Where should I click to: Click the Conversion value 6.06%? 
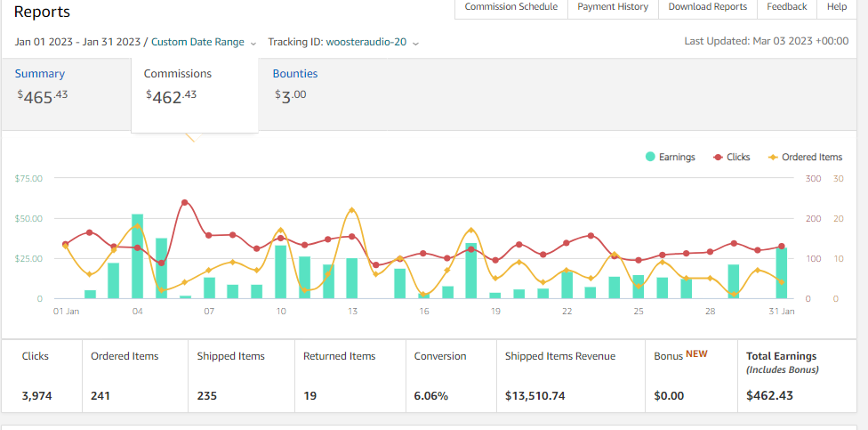[x=431, y=395]
